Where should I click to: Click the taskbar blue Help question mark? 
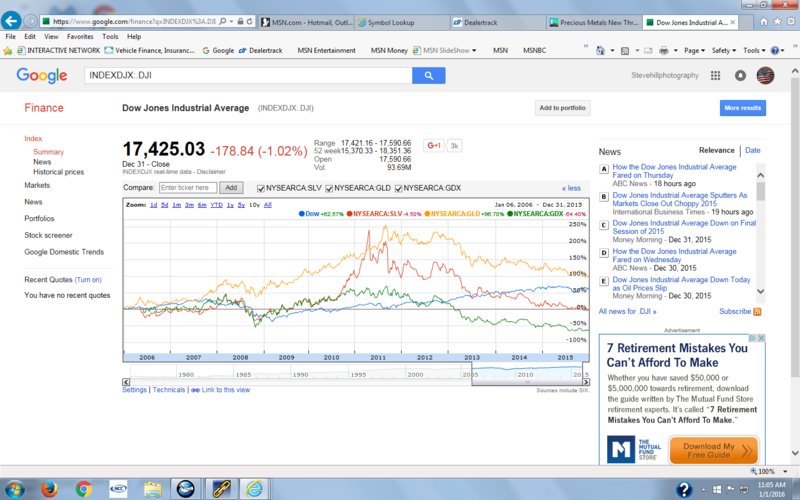point(684,489)
